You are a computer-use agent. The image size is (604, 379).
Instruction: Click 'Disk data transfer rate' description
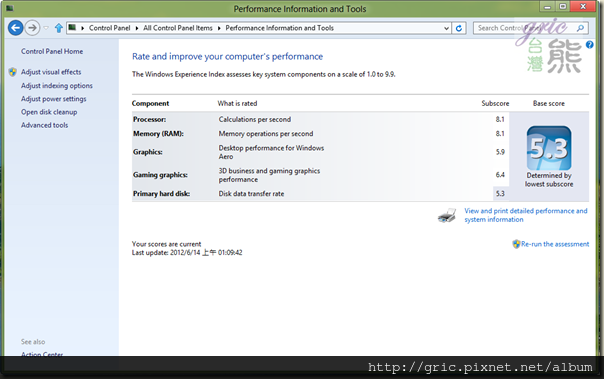pos(251,194)
